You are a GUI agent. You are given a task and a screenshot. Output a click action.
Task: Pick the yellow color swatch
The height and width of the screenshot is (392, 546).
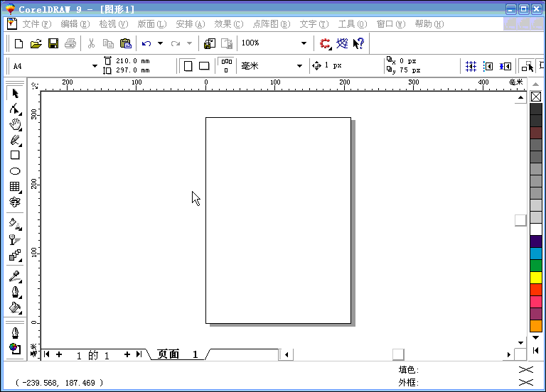536,278
